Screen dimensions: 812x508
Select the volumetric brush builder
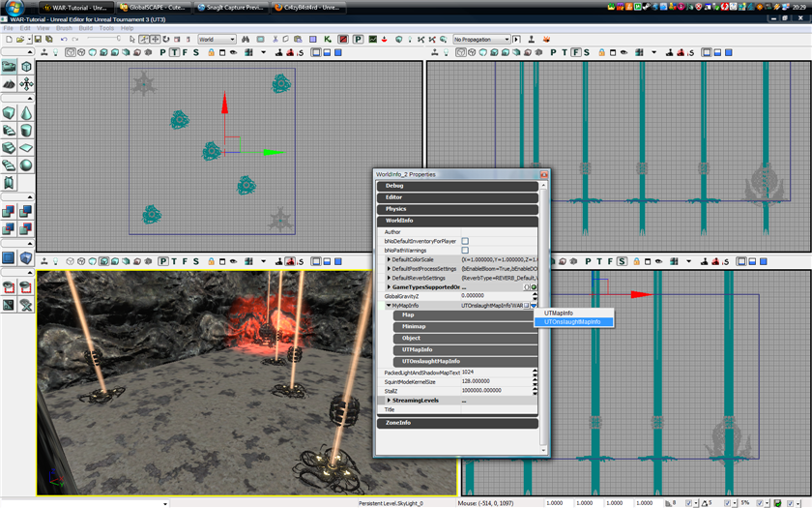[x=9, y=183]
